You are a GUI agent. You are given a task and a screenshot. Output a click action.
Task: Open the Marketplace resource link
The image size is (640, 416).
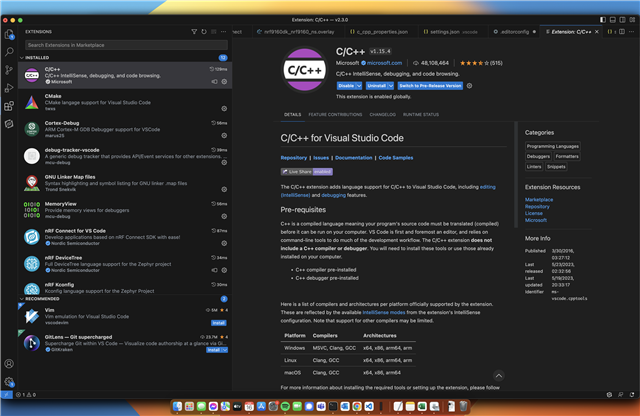(539, 200)
